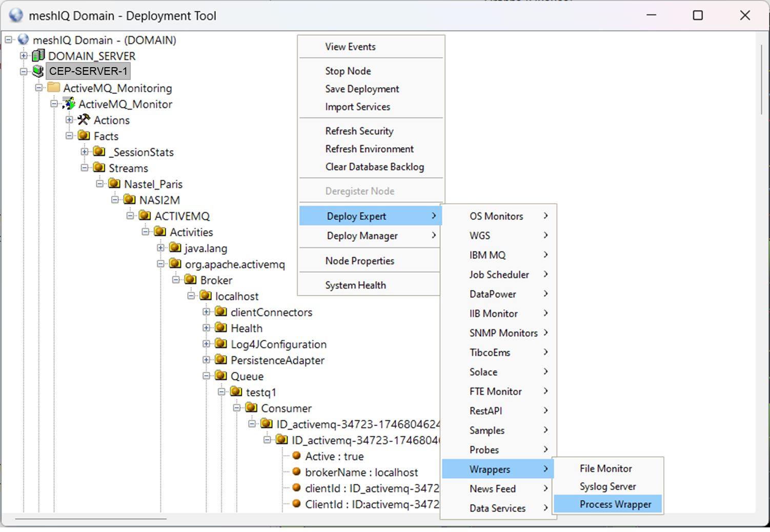
Task: Click the Facts folder icon
Action: click(x=84, y=135)
